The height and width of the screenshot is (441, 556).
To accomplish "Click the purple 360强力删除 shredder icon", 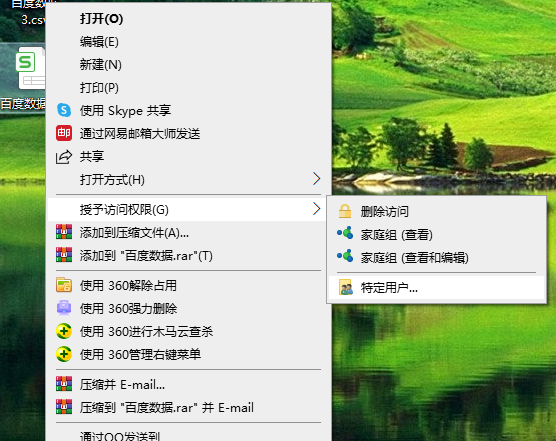I will tap(64, 308).
